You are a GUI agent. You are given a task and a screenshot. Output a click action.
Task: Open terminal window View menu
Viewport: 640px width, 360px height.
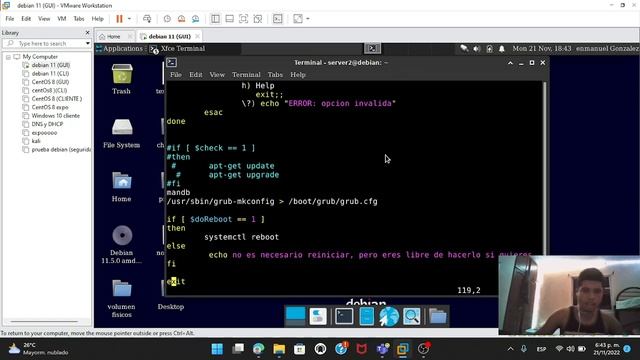point(217,75)
